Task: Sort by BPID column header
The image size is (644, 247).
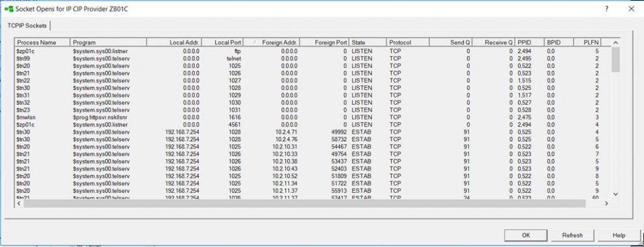Action: tap(558, 42)
